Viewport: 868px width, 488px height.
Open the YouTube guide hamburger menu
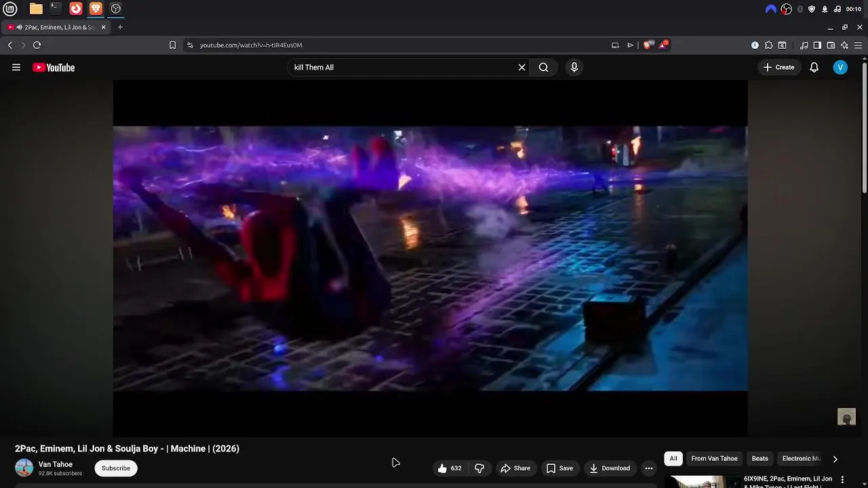16,67
